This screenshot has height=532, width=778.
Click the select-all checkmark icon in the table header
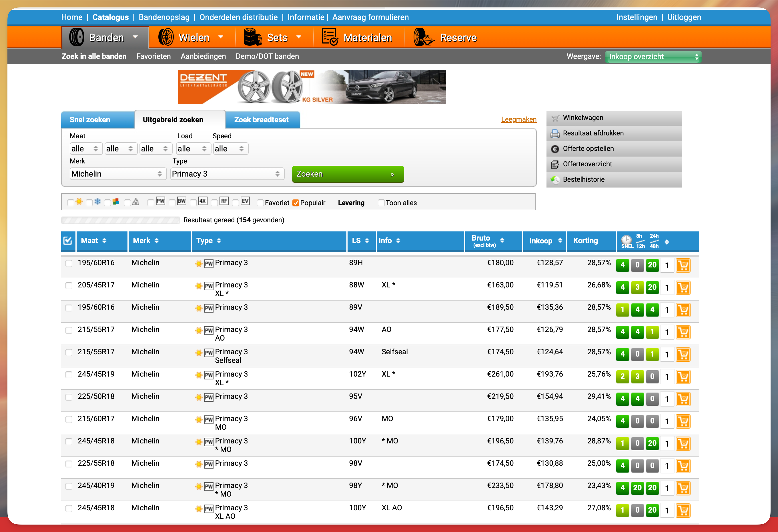(x=68, y=241)
